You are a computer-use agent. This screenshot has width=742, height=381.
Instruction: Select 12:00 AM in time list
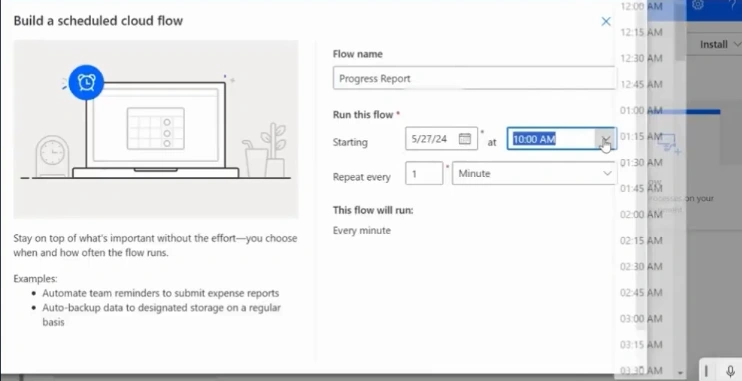[x=641, y=6]
